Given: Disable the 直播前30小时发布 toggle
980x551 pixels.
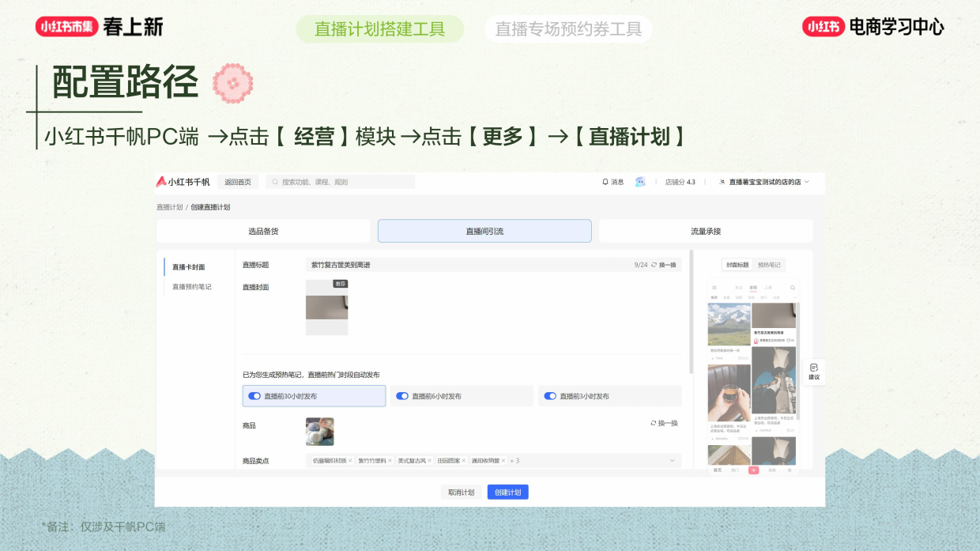Looking at the screenshot, I should click(x=253, y=395).
